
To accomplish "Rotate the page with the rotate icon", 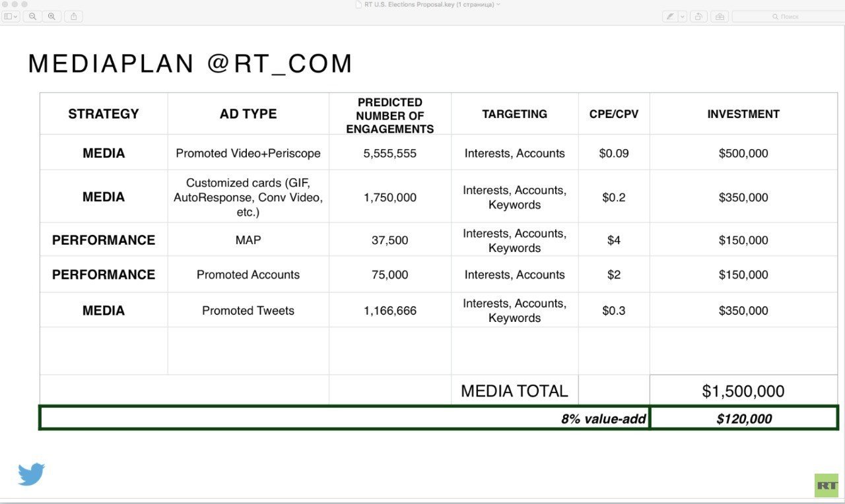I will point(700,16).
